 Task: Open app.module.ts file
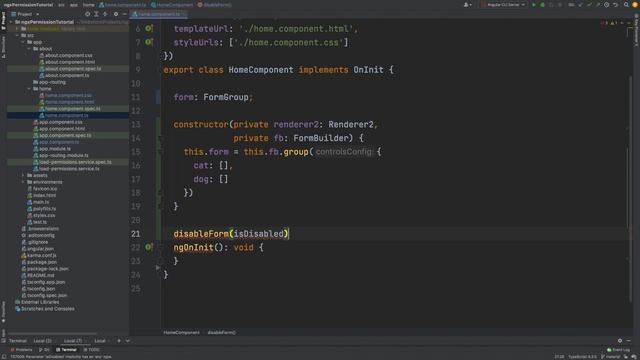pos(52,149)
